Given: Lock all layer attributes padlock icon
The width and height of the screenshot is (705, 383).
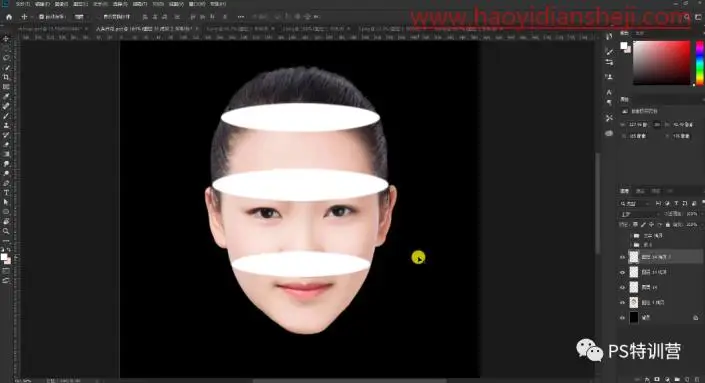Looking at the screenshot, I should click(668, 224).
